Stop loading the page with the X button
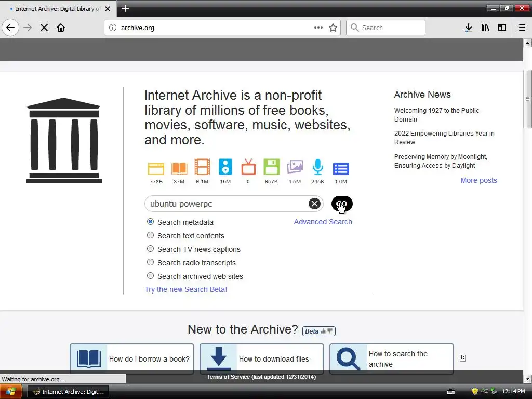 pyautogui.click(x=44, y=28)
